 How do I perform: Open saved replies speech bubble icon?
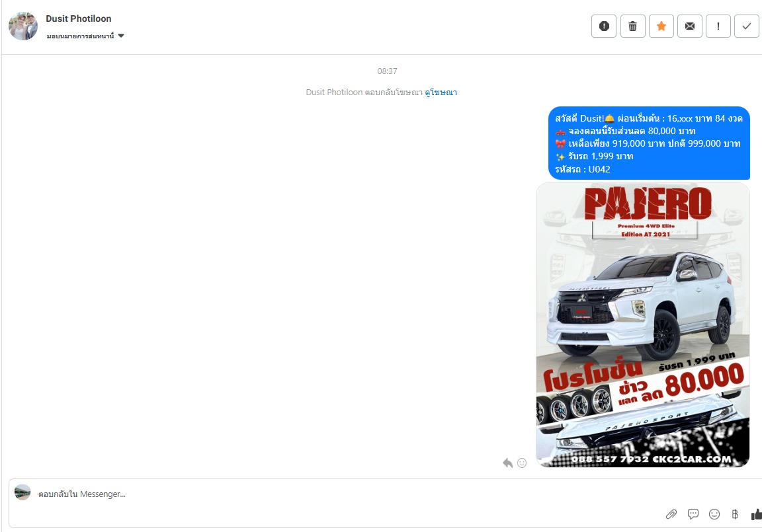pyautogui.click(x=693, y=514)
